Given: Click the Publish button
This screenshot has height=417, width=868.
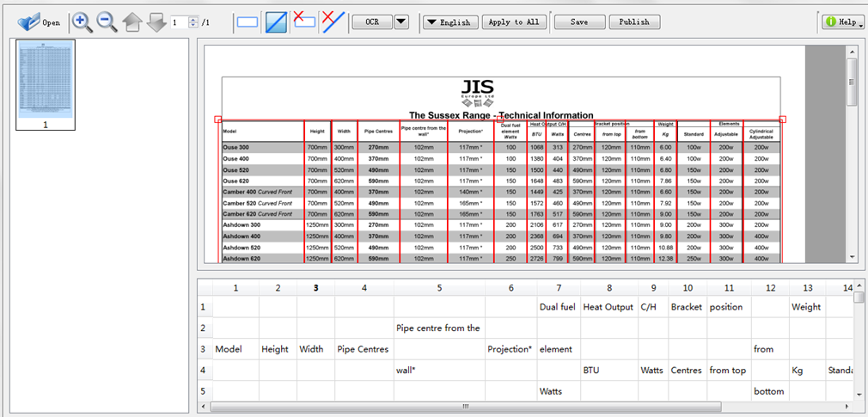Looking at the screenshot, I should [x=634, y=22].
